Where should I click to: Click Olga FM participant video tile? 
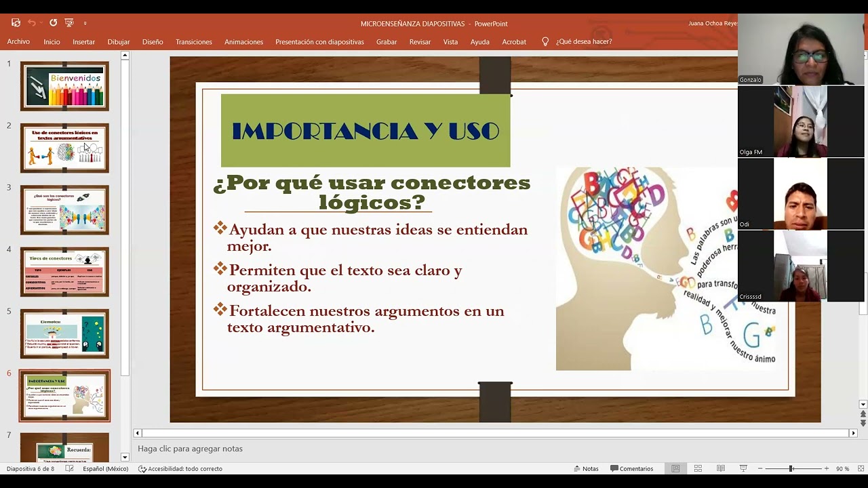click(x=801, y=121)
